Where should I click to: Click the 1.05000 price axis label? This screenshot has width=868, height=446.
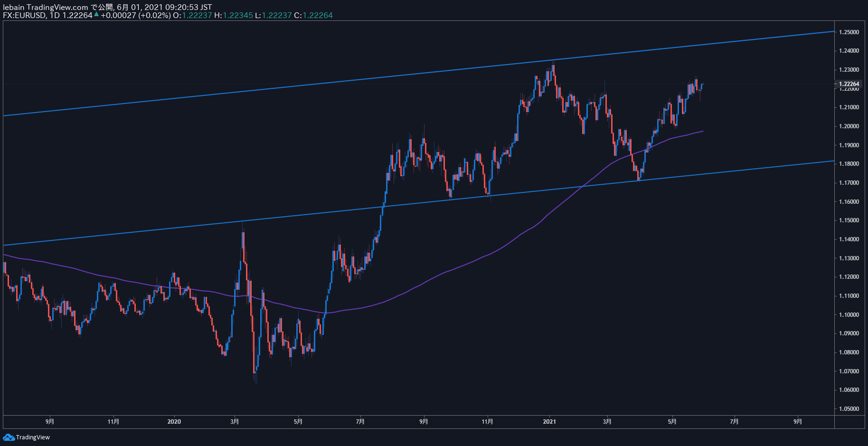[849, 409]
